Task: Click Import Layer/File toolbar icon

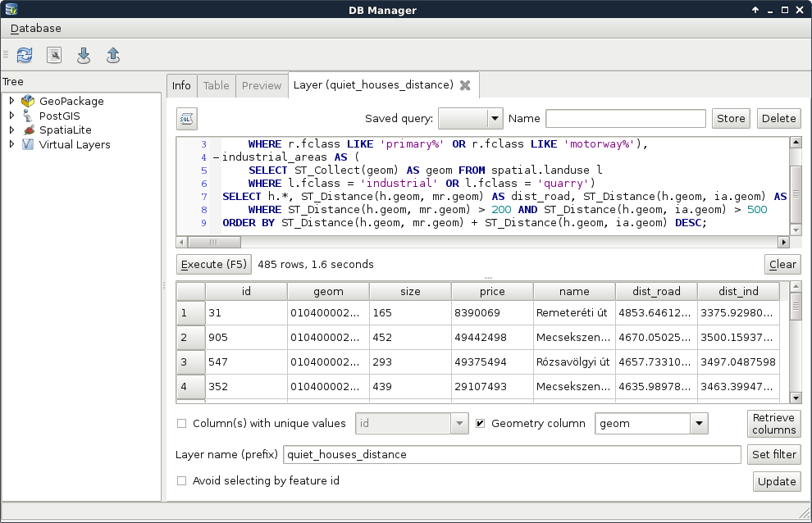Action: 84,55
